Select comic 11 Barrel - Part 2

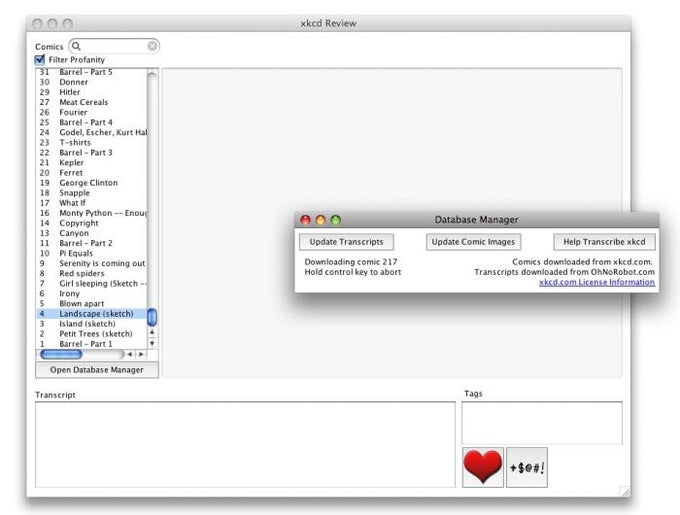pos(92,243)
